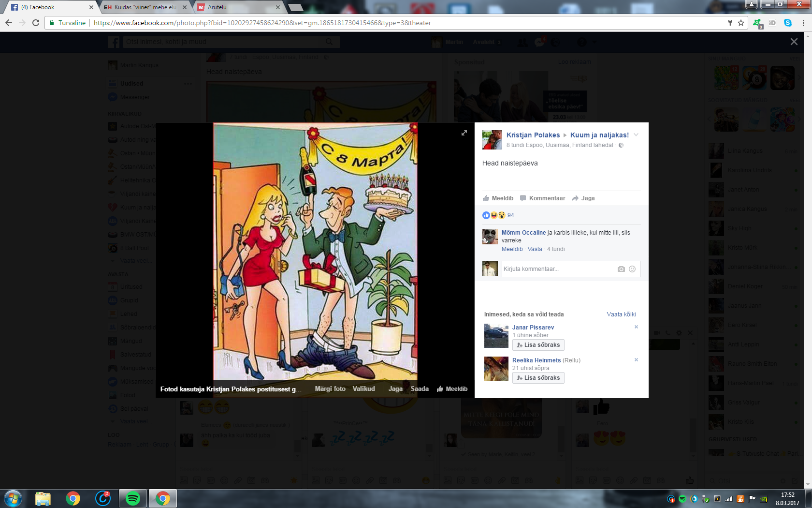Screen dimensions: 812x508
Task: Open Janar Pissarev profile
Action: (533, 328)
